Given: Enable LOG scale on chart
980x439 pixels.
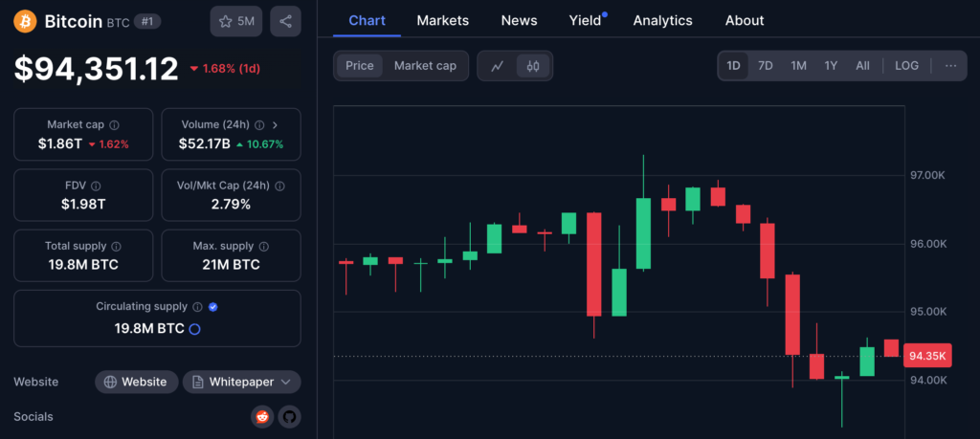Looking at the screenshot, I should (x=906, y=66).
